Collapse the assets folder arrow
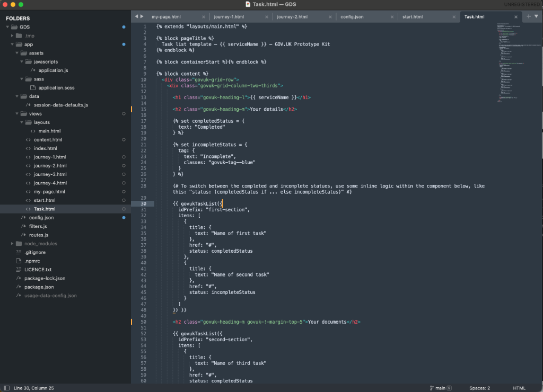The image size is (543, 392). (x=17, y=53)
